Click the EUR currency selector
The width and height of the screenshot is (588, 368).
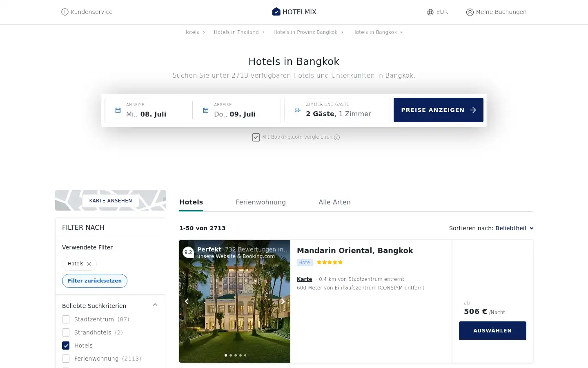point(437,12)
